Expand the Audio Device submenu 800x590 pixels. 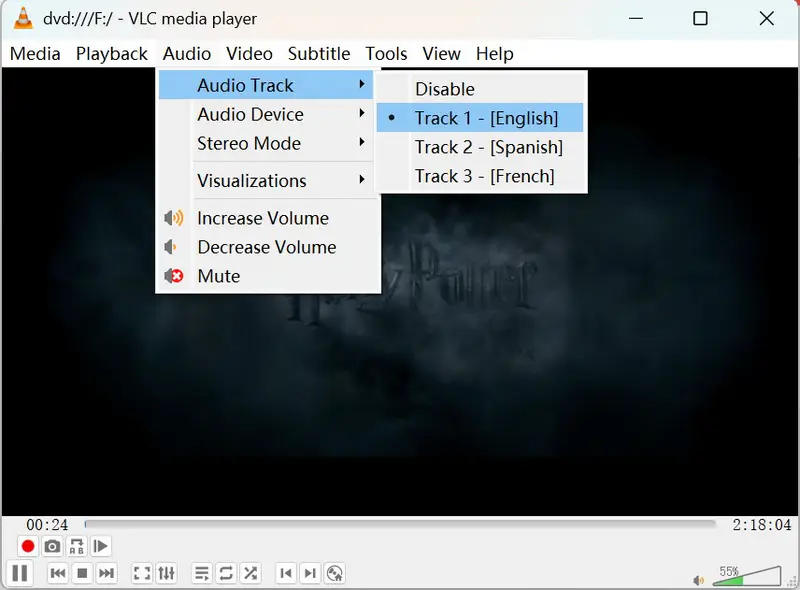tap(266, 114)
